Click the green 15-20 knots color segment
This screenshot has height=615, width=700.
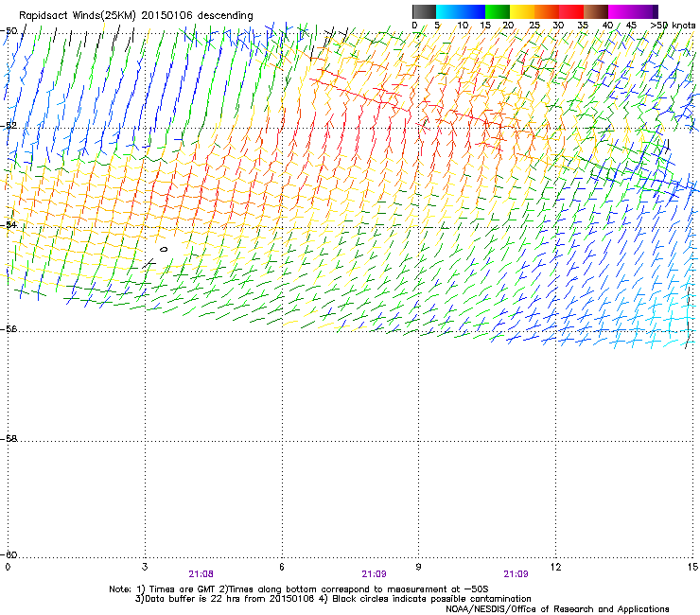pyautogui.click(x=498, y=11)
